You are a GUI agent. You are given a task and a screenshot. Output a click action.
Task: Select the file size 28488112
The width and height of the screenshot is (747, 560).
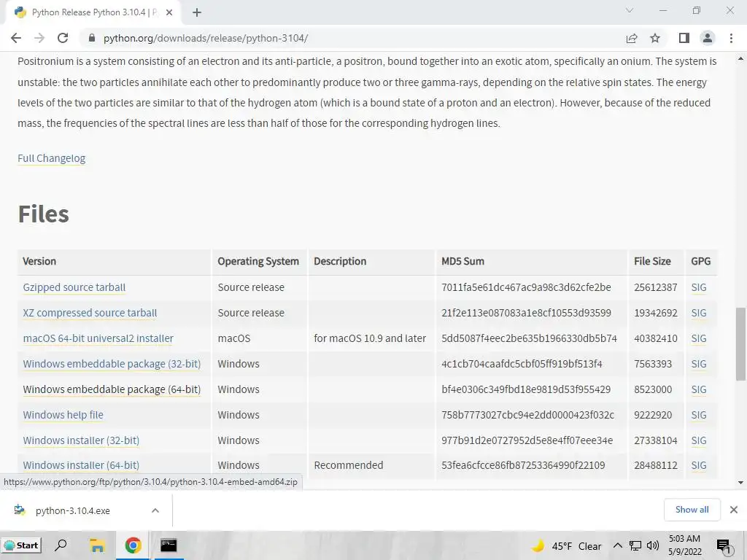click(x=656, y=465)
